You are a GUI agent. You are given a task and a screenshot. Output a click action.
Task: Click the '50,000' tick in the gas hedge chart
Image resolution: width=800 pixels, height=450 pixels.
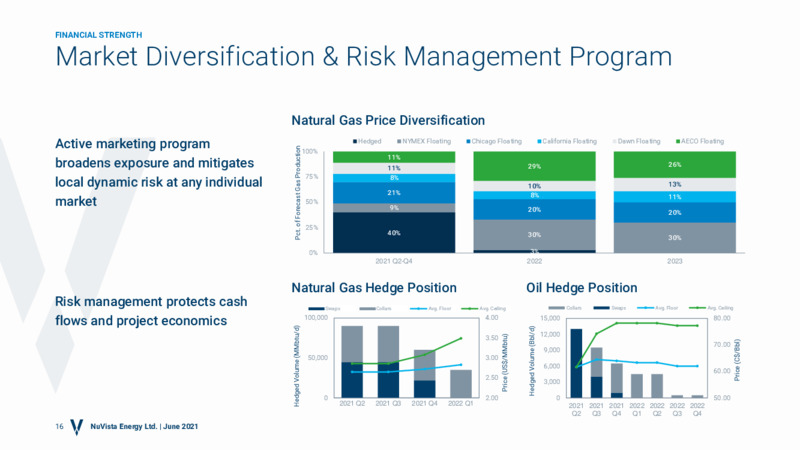coord(318,358)
